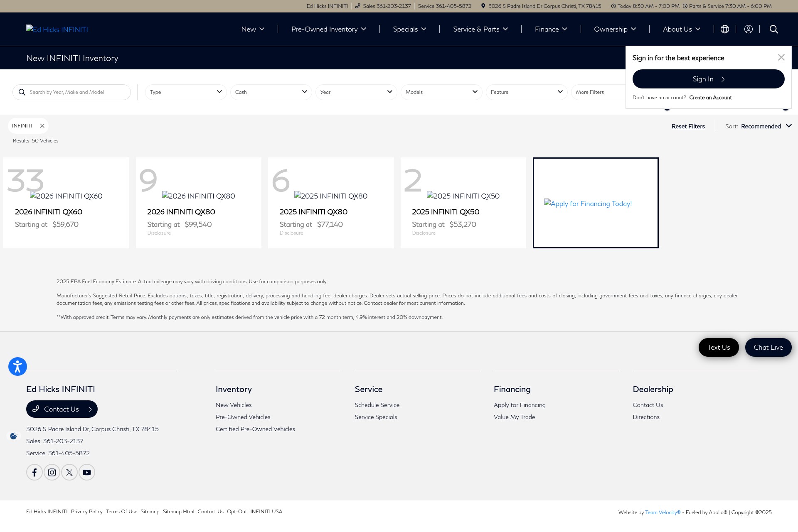The image size is (798, 532).
Task: Open the Terms Of Use link
Action: click(121, 512)
